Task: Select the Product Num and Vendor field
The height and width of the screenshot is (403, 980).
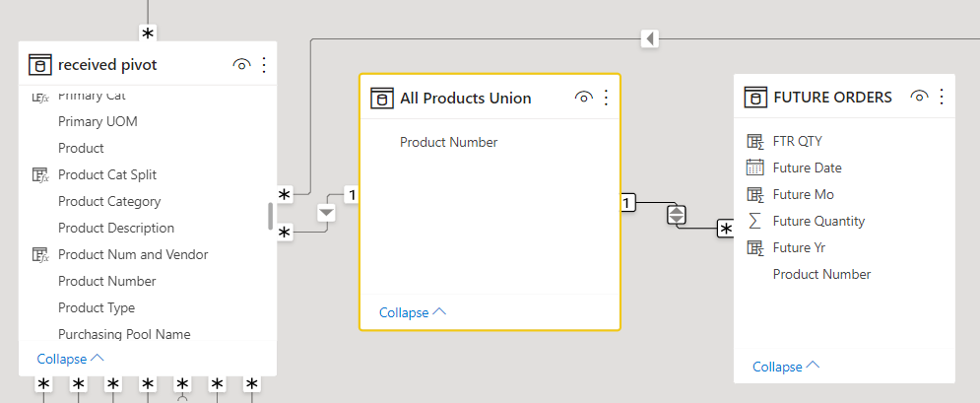Action: (x=133, y=254)
